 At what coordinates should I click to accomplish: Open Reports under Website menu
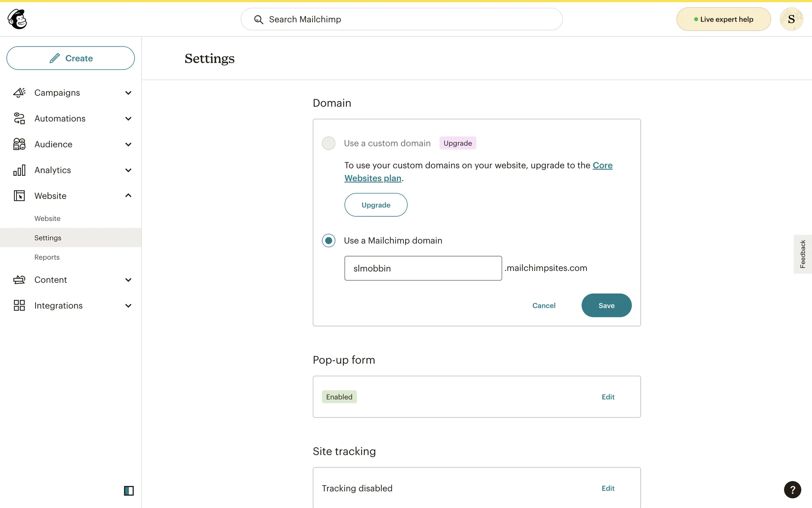point(47,257)
